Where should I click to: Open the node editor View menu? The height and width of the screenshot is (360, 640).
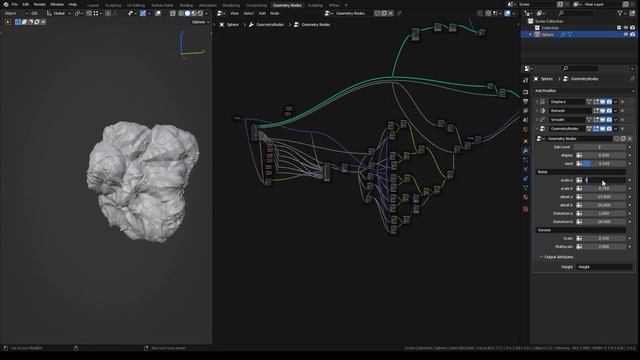[x=234, y=13]
